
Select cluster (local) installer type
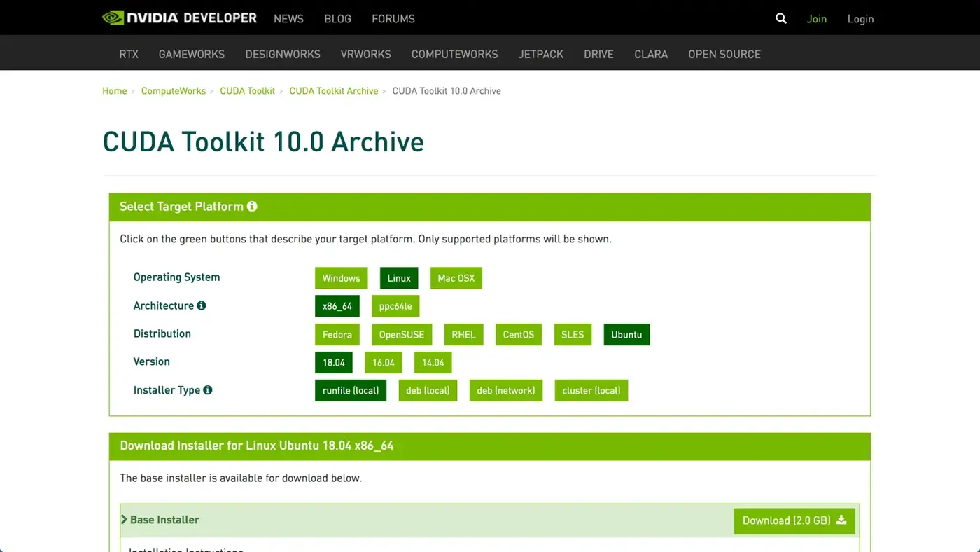591,390
